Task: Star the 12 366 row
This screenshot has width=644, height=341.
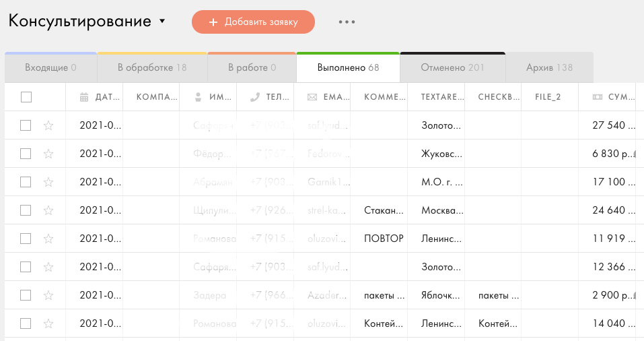Action: pos(48,267)
